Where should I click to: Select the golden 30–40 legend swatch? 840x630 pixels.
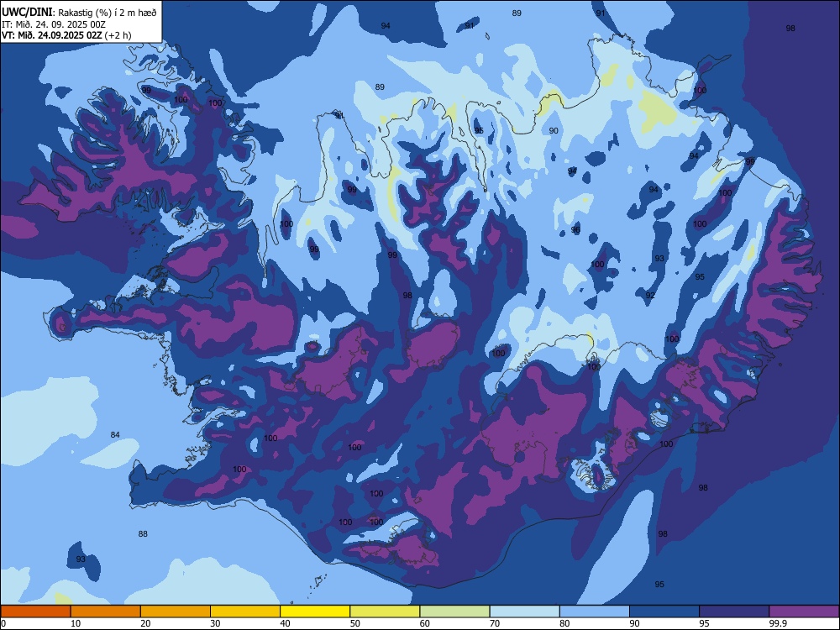pyautogui.click(x=245, y=612)
